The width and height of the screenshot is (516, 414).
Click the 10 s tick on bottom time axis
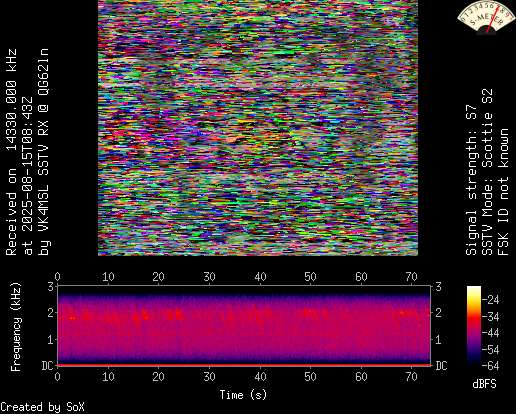point(108,377)
